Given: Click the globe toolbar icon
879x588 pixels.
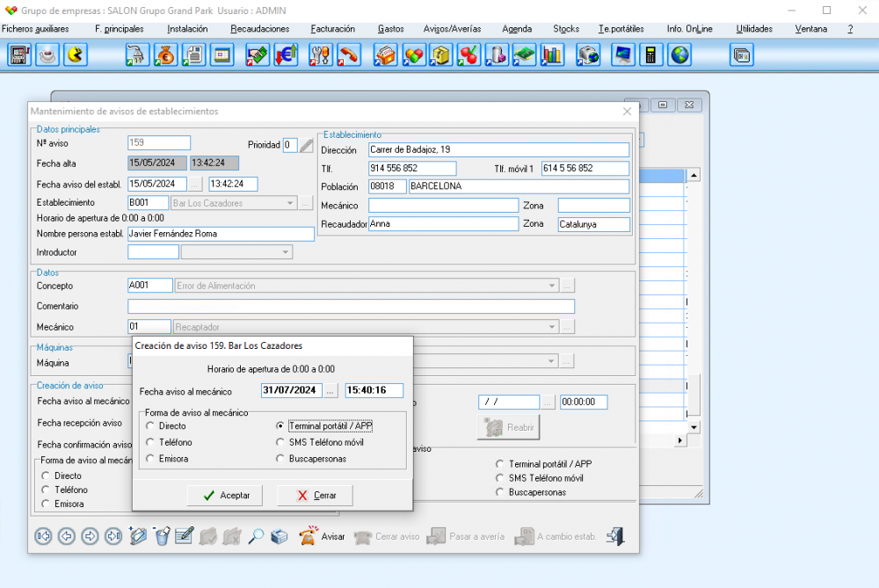Looking at the screenshot, I should tap(679, 54).
